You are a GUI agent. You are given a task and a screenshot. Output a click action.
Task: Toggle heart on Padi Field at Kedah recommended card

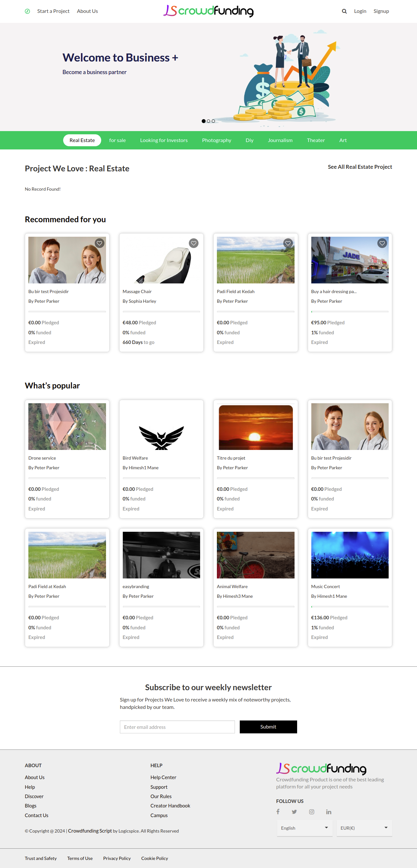(288, 243)
